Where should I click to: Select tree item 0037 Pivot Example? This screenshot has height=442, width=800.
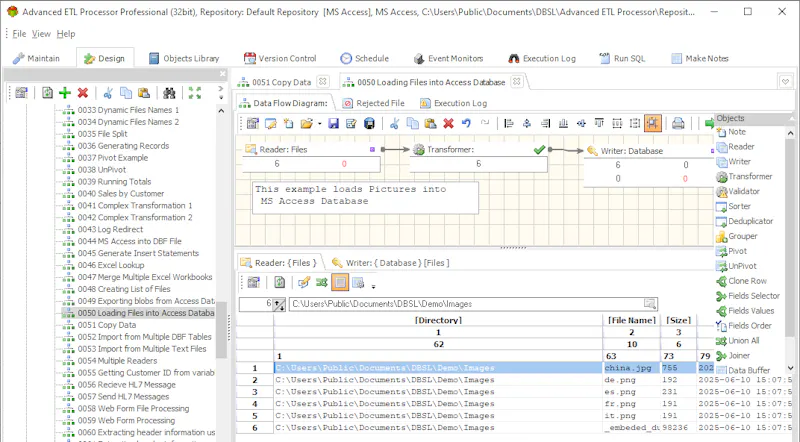tap(113, 158)
